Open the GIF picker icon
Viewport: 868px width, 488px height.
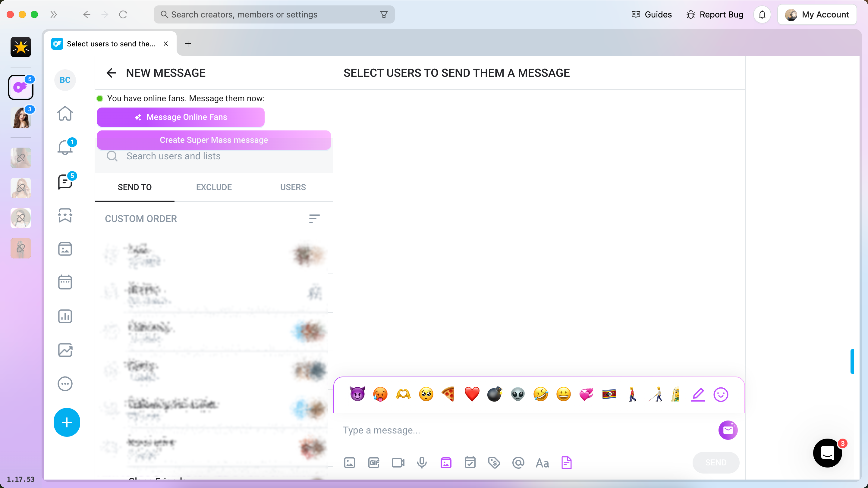374,463
